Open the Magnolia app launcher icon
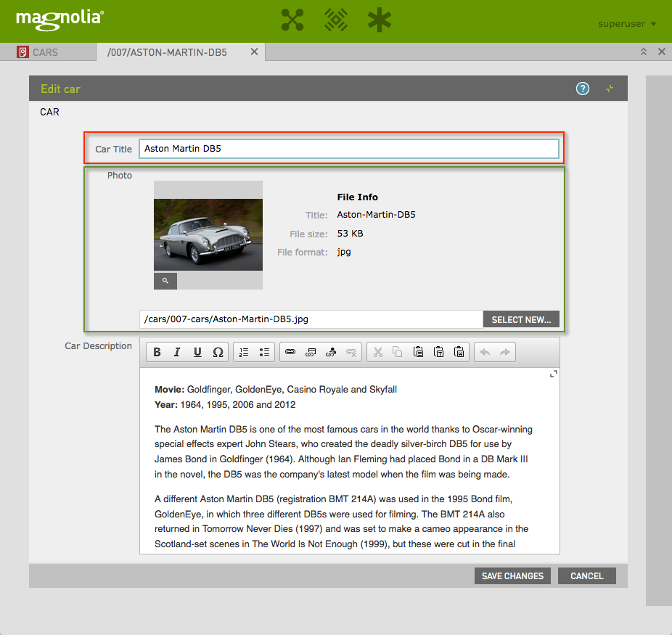This screenshot has width=672, height=635. [292, 20]
